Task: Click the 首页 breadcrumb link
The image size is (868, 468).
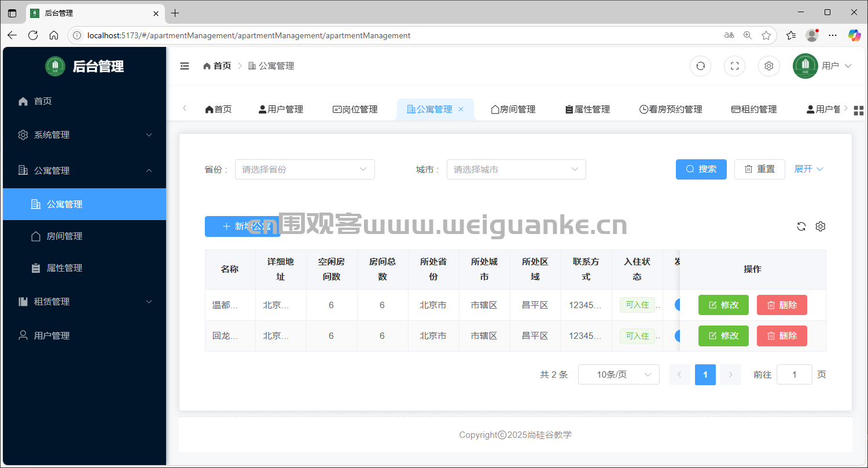Action: (x=217, y=66)
